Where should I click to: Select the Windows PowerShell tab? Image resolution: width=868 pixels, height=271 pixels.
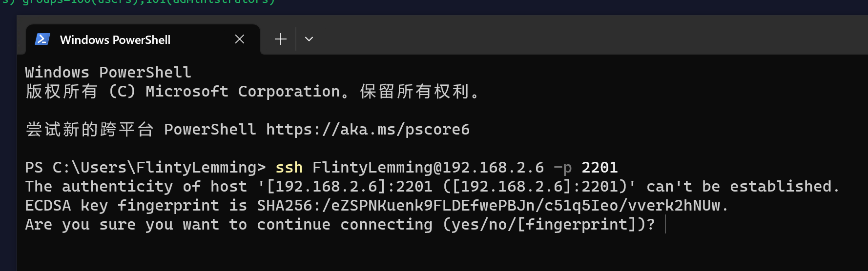click(x=115, y=40)
